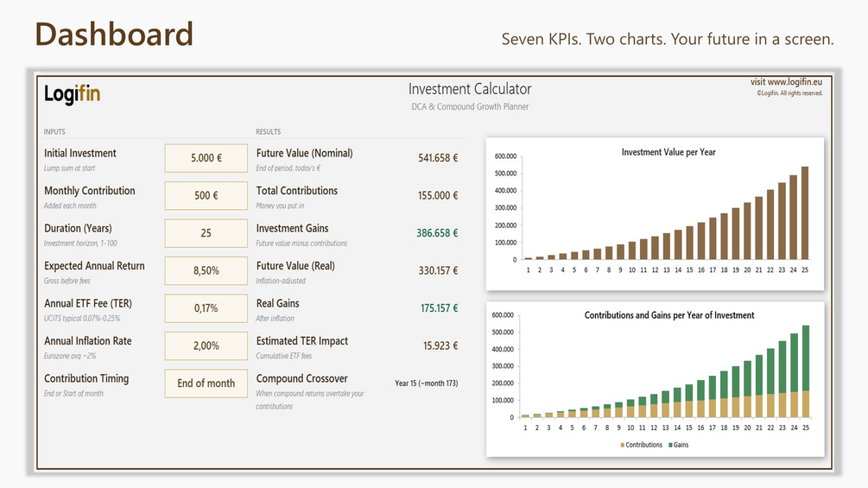The height and width of the screenshot is (488, 868).
Task: Select the Contributions and Gains chart title
Action: tap(669, 315)
